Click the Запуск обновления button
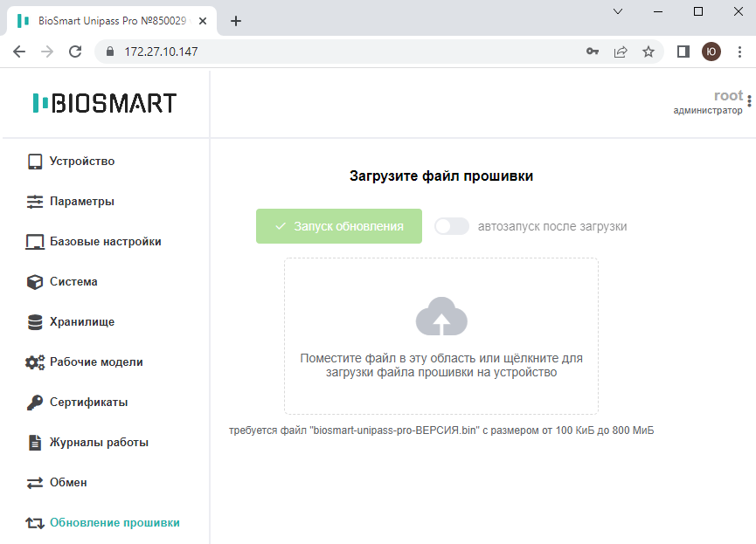The image size is (756, 544). tap(339, 226)
